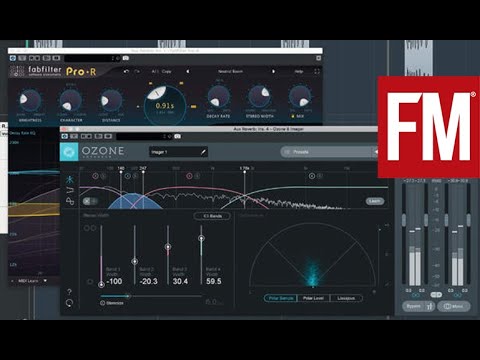Edit the Imager 1 module name pencil
This screenshot has width=480, height=360.
pos(203,152)
